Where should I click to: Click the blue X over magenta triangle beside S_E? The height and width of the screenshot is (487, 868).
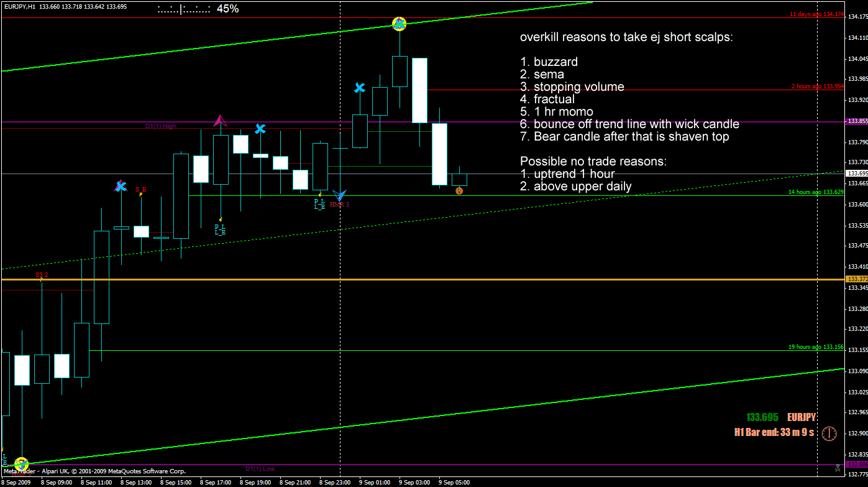click(x=121, y=185)
